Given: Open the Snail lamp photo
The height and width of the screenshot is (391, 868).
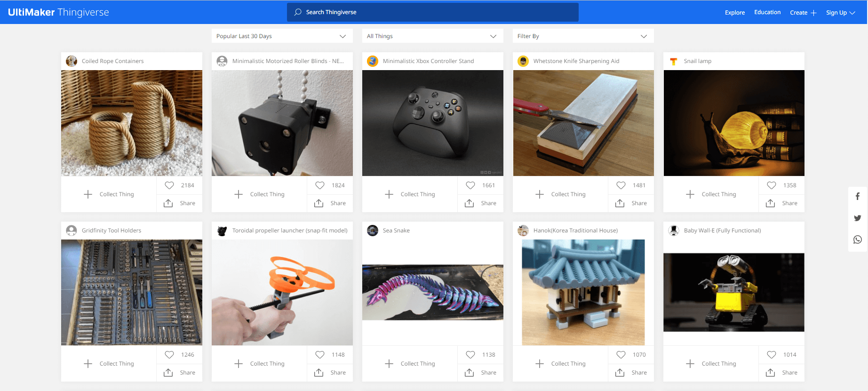Looking at the screenshot, I should (734, 123).
